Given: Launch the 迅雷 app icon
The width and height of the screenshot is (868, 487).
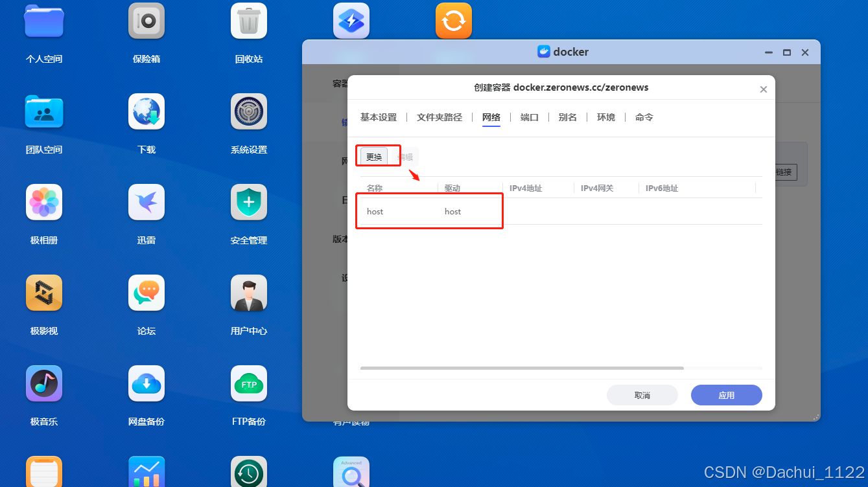Looking at the screenshot, I should pos(147,202).
